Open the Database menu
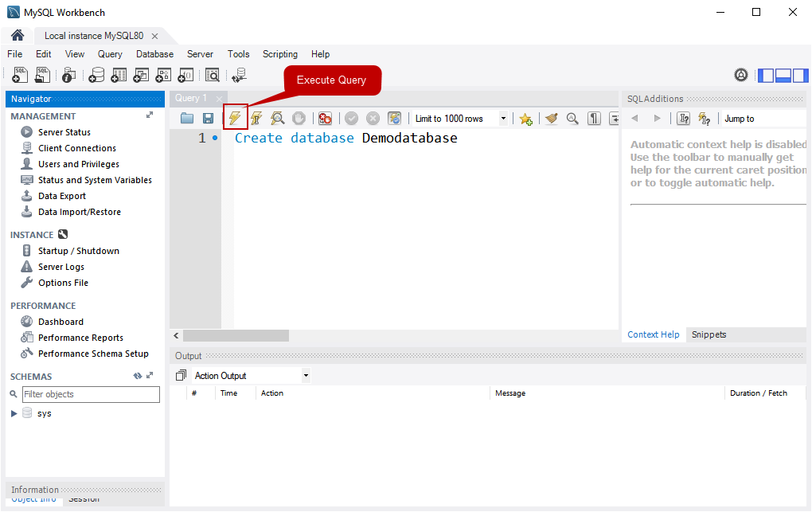 [154, 53]
